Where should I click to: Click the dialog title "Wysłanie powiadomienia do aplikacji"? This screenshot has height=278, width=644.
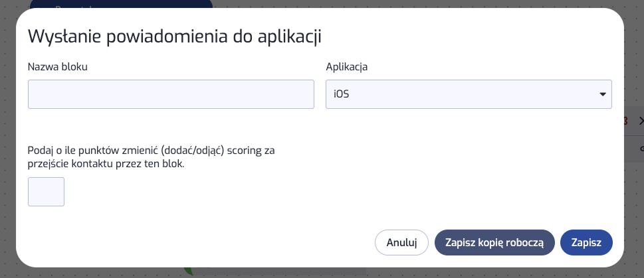point(174,36)
